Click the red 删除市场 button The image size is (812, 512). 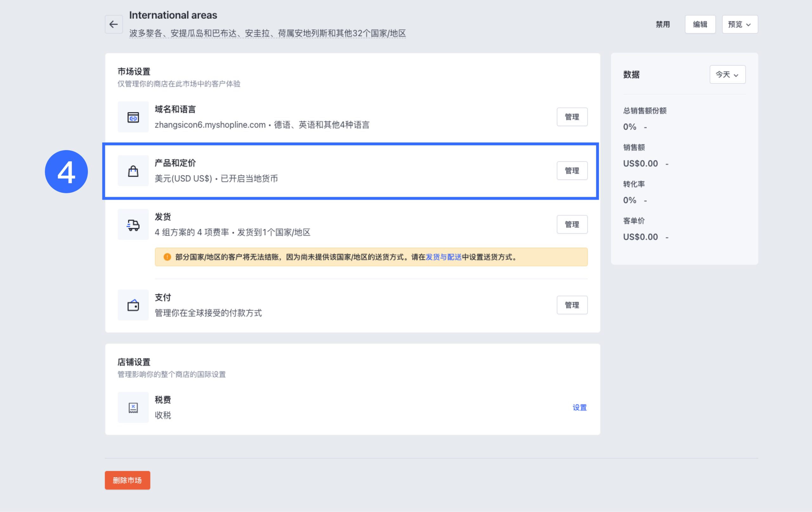(127, 480)
